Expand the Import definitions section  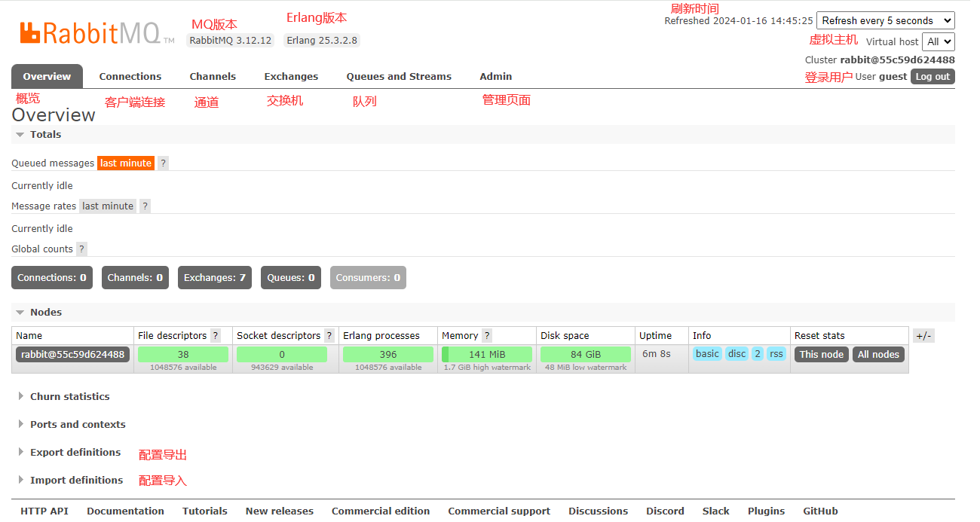click(x=70, y=481)
